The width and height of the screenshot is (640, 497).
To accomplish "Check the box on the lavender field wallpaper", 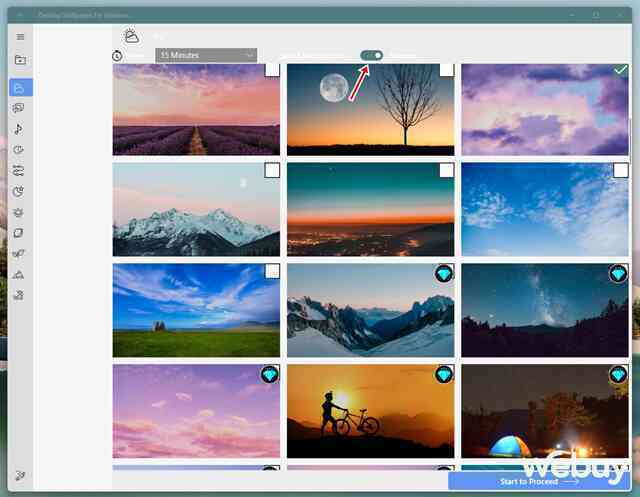I will point(272,70).
